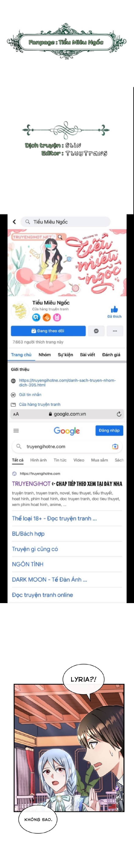Click the Tiểu Miêu Ngốc page profile picture

point(20,311)
